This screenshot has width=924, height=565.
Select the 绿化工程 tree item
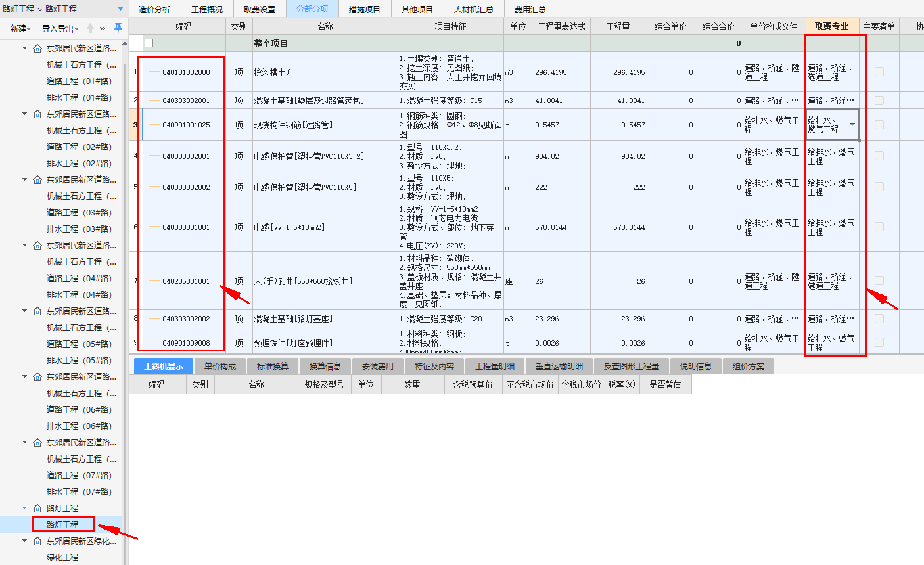tap(62, 558)
